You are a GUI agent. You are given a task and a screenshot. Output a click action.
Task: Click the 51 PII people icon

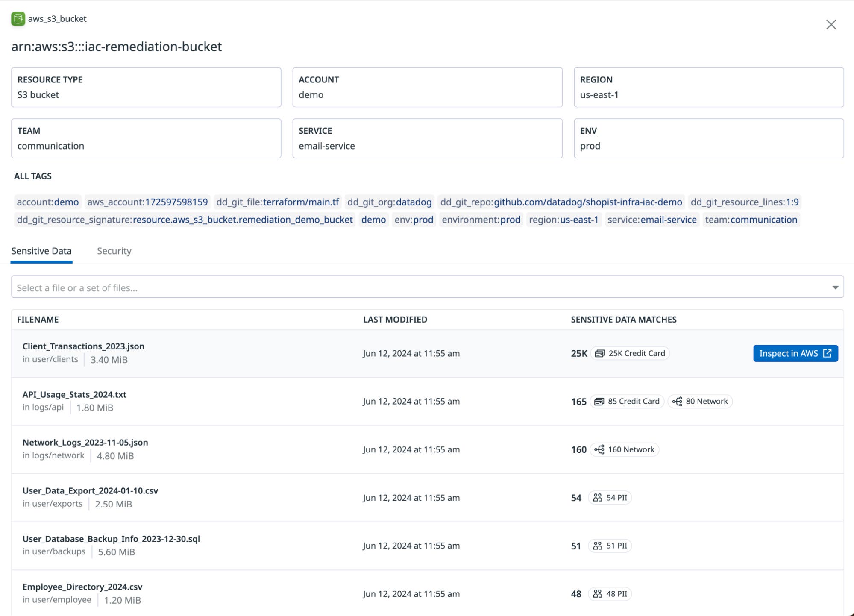597,546
